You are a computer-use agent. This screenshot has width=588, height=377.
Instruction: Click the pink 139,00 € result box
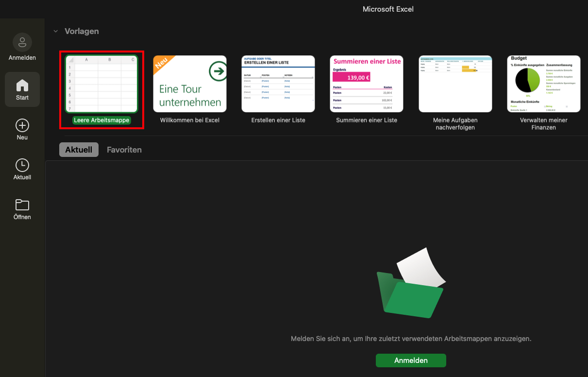coord(351,77)
